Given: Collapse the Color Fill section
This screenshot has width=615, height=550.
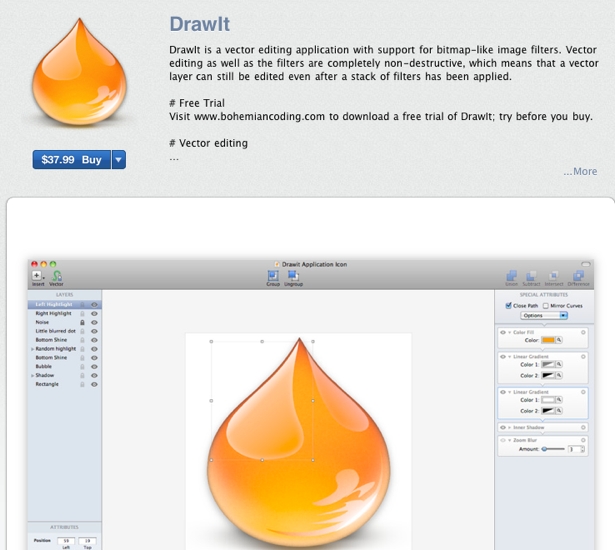Looking at the screenshot, I should [x=510, y=332].
